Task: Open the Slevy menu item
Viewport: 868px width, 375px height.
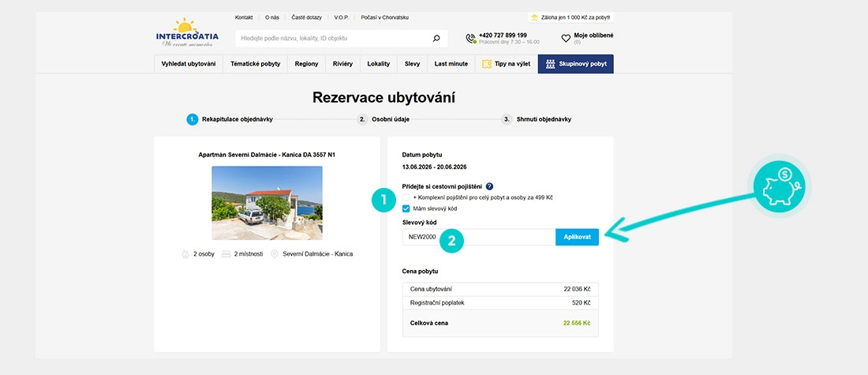Action: tap(413, 64)
